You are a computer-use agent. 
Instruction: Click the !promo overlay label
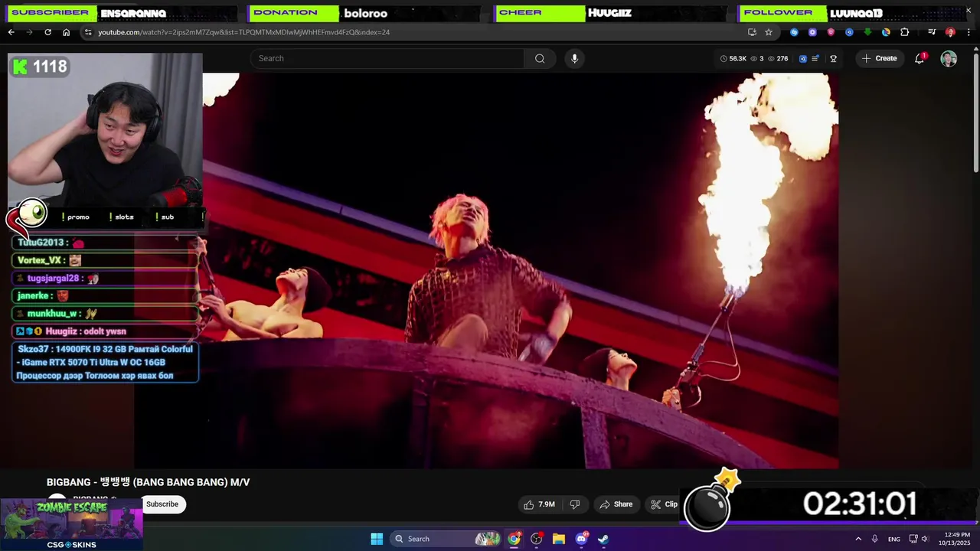pos(76,217)
